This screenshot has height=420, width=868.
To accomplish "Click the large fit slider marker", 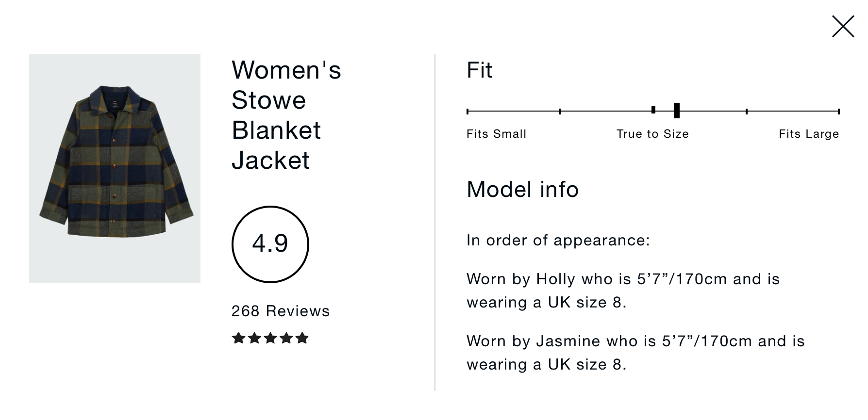I will [677, 111].
